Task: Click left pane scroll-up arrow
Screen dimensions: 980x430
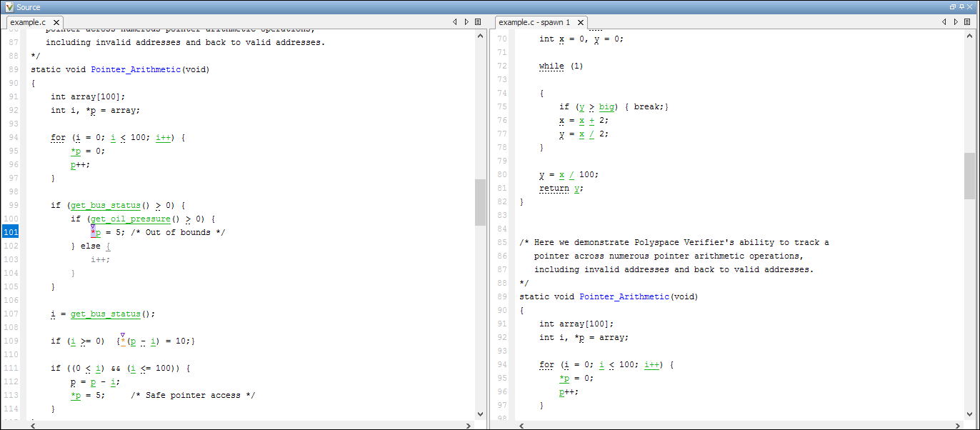Action: (x=480, y=34)
